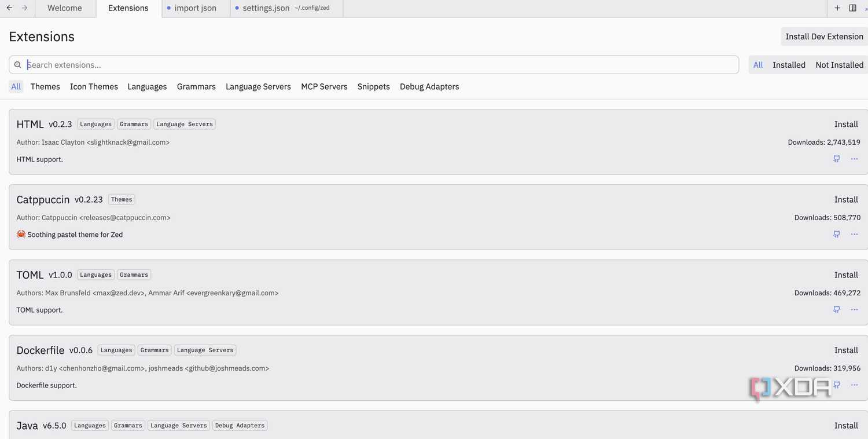Click the HTML extension title
This screenshot has width=868, height=439.
[x=30, y=124]
